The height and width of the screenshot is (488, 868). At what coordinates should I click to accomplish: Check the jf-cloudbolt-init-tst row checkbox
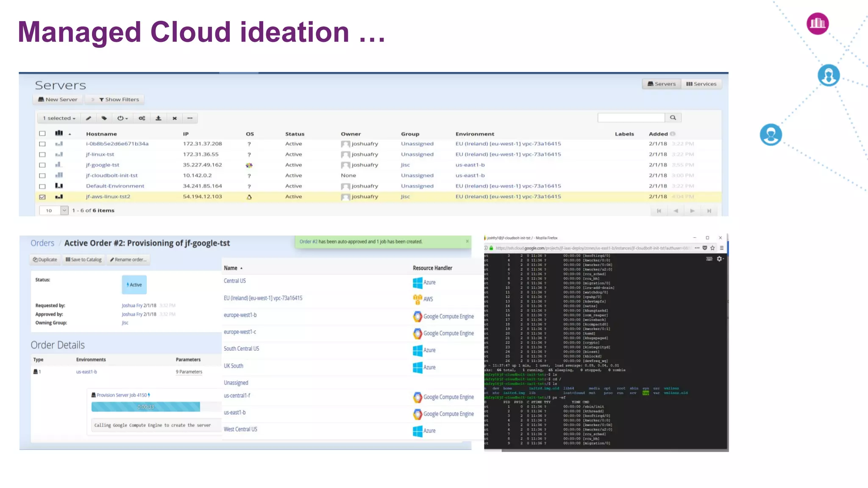pyautogui.click(x=42, y=176)
